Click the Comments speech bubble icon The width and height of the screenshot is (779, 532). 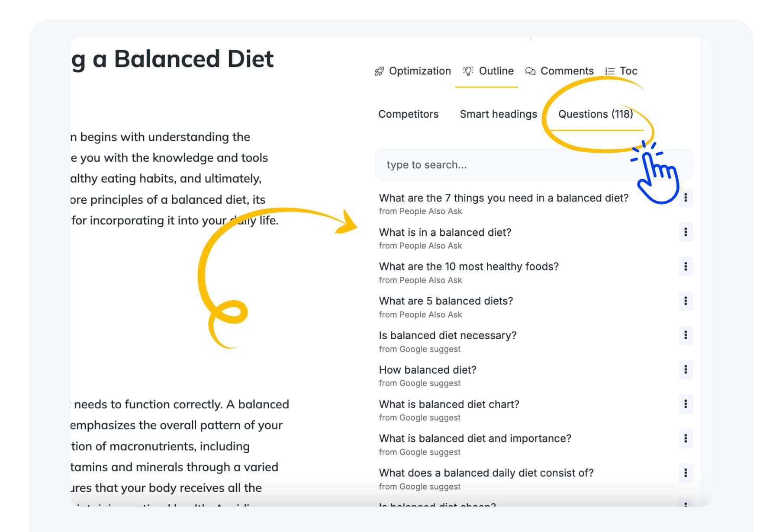(x=530, y=71)
